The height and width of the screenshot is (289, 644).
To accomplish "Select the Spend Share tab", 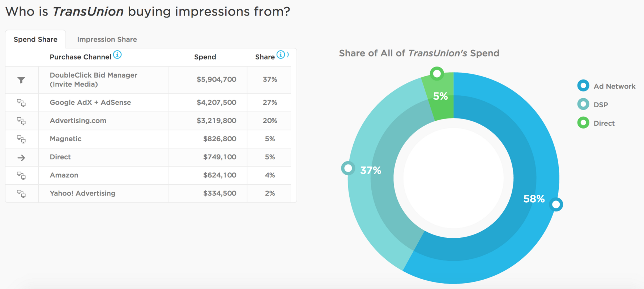I will 35,39.
